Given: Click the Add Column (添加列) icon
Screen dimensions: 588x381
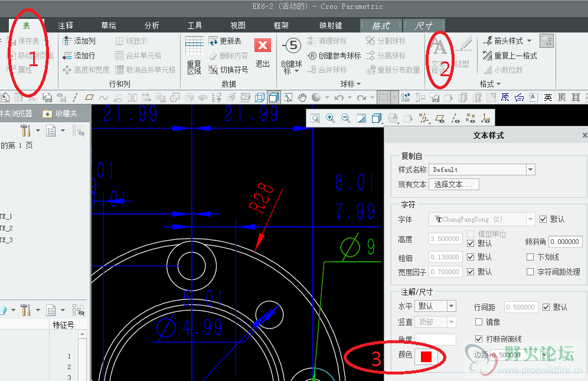Looking at the screenshot, I should pos(67,41).
